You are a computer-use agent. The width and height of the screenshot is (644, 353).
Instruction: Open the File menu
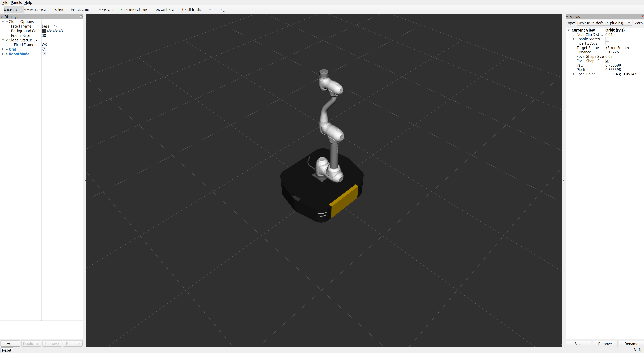5,2
